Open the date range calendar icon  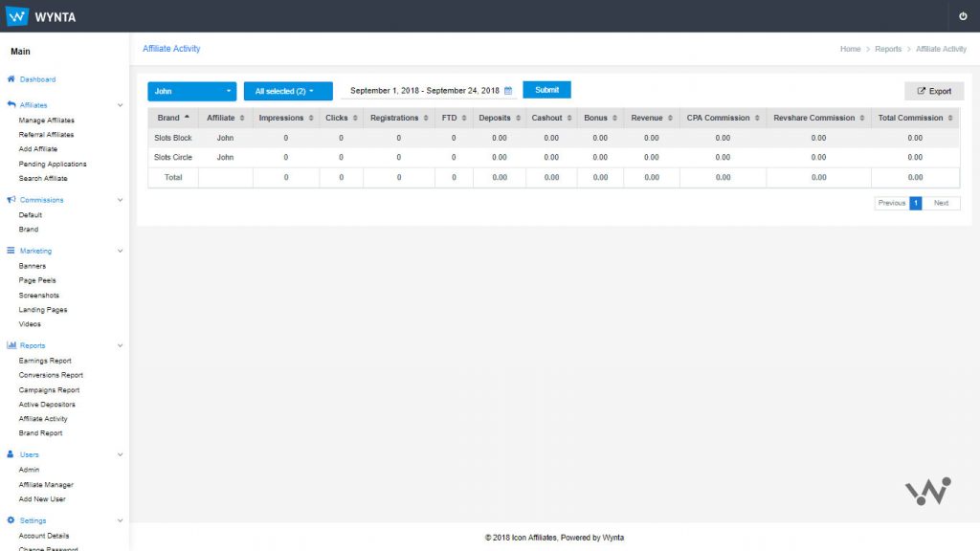[508, 91]
